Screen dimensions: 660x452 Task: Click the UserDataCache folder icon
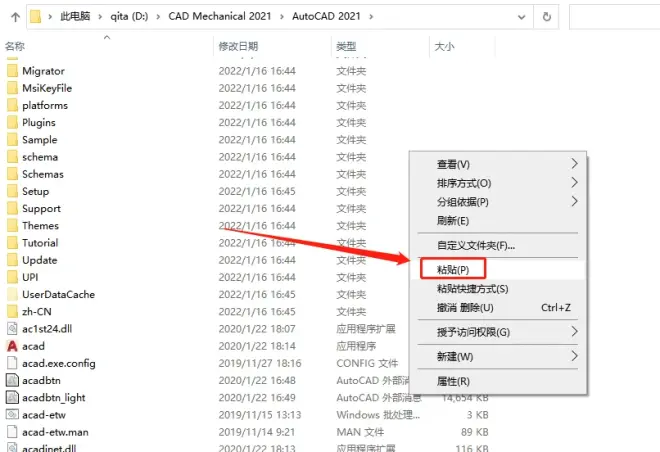(13, 294)
